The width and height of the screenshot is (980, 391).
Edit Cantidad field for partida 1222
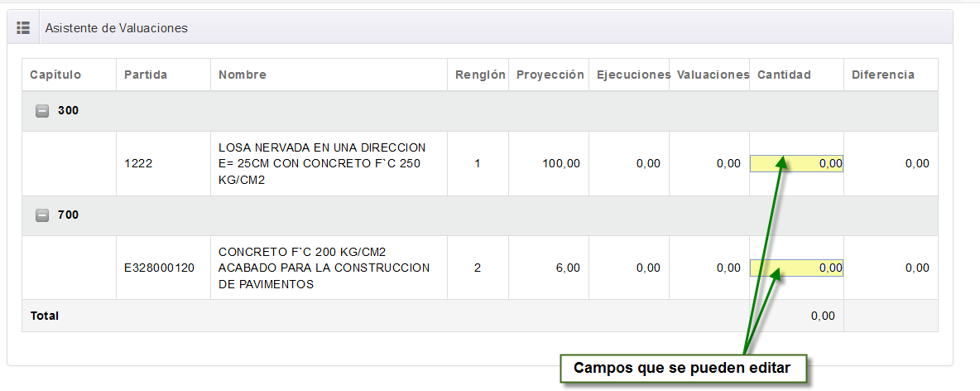pyautogui.click(x=796, y=164)
